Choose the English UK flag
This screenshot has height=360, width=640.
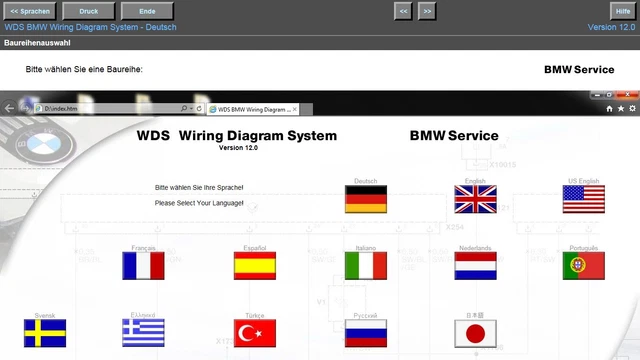tap(476, 199)
